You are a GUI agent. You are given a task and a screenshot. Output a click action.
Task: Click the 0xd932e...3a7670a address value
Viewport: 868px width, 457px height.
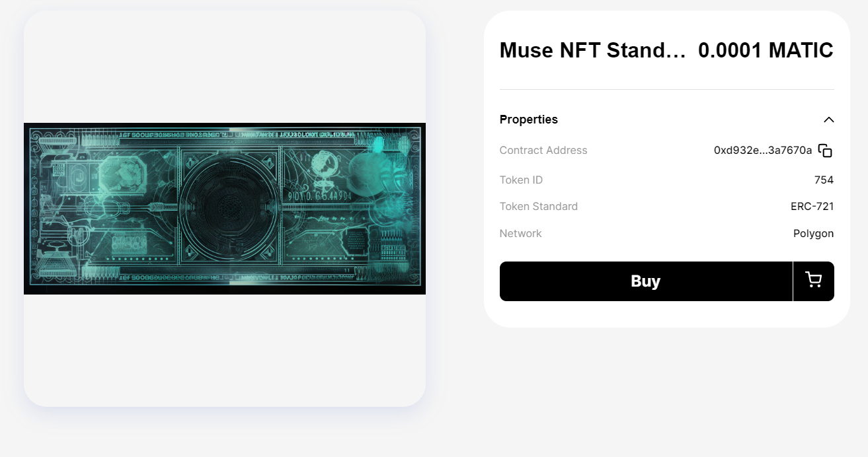(763, 151)
